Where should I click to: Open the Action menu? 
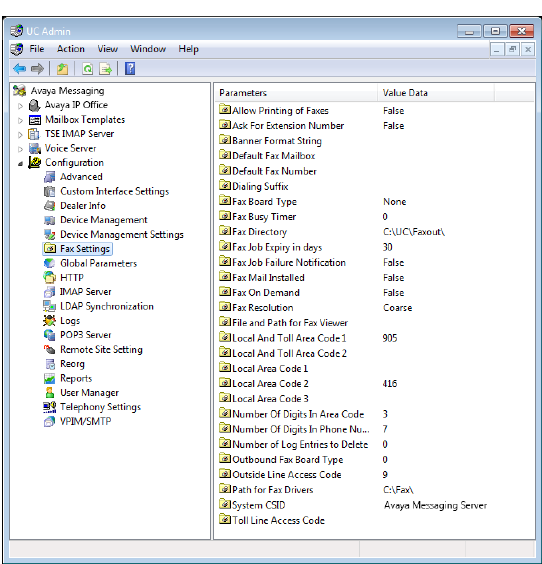[x=71, y=49]
